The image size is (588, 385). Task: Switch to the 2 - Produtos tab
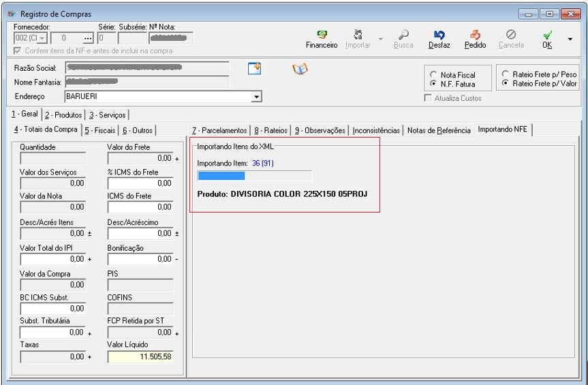coord(63,115)
